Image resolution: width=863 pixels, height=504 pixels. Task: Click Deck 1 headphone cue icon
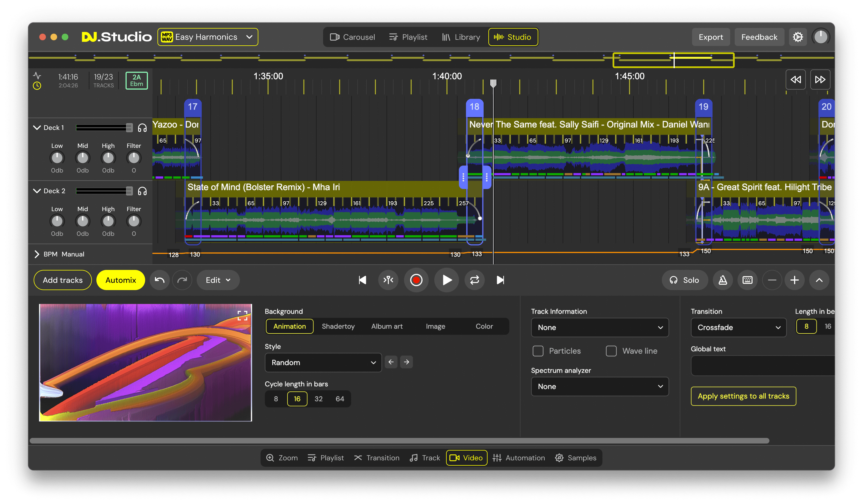pyautogui.click(x=142, y=128)
